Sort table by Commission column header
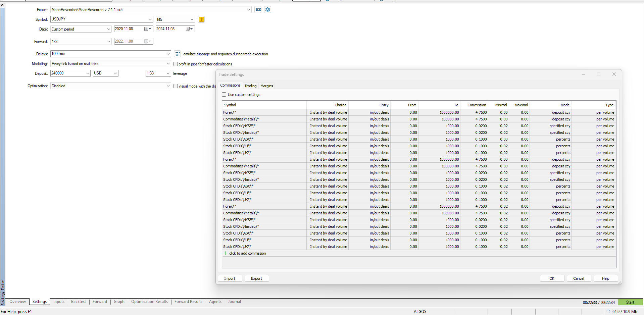This screenshot has height=315, width=644. [x=474, y=105]
